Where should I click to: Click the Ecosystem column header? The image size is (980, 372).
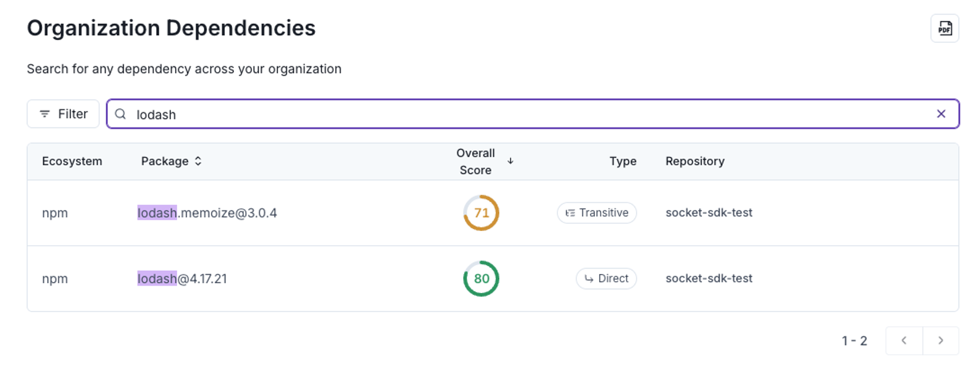[x=72, y=161]
